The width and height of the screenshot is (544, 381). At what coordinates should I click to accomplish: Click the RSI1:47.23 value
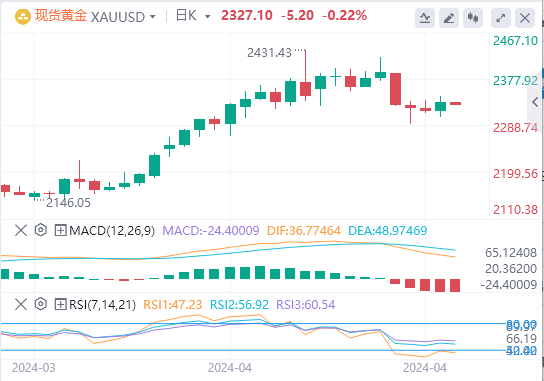pos(172,305)
